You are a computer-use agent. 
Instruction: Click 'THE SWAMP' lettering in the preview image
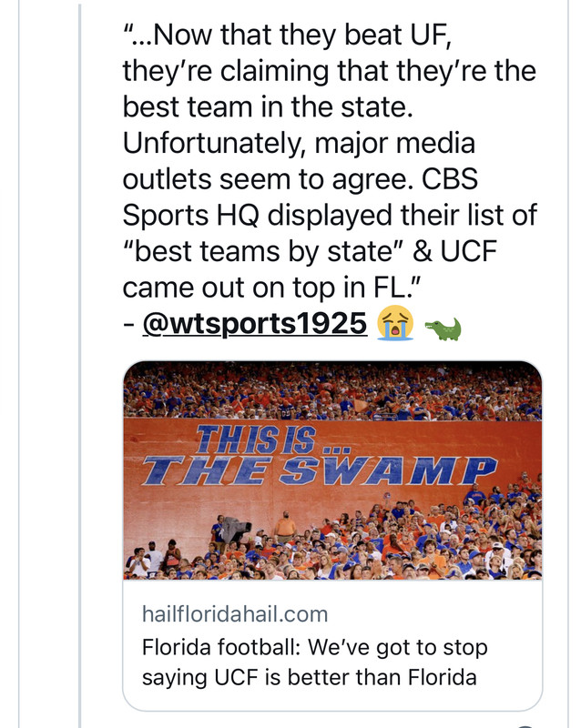pos(319,470)
